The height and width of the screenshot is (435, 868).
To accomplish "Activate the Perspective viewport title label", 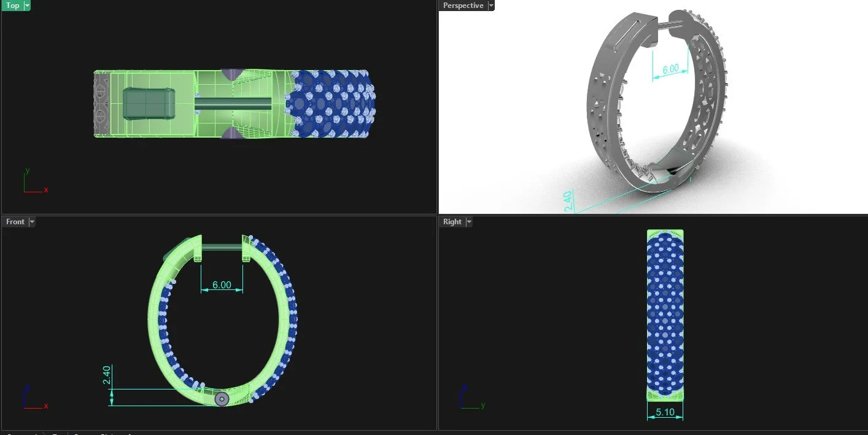I will pos(463,6).
